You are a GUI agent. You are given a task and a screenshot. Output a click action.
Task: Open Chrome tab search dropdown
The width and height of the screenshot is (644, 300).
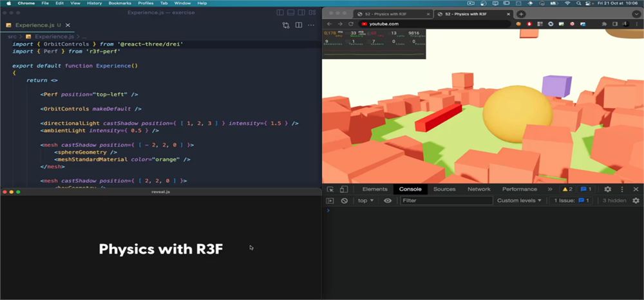click(636, 14)
